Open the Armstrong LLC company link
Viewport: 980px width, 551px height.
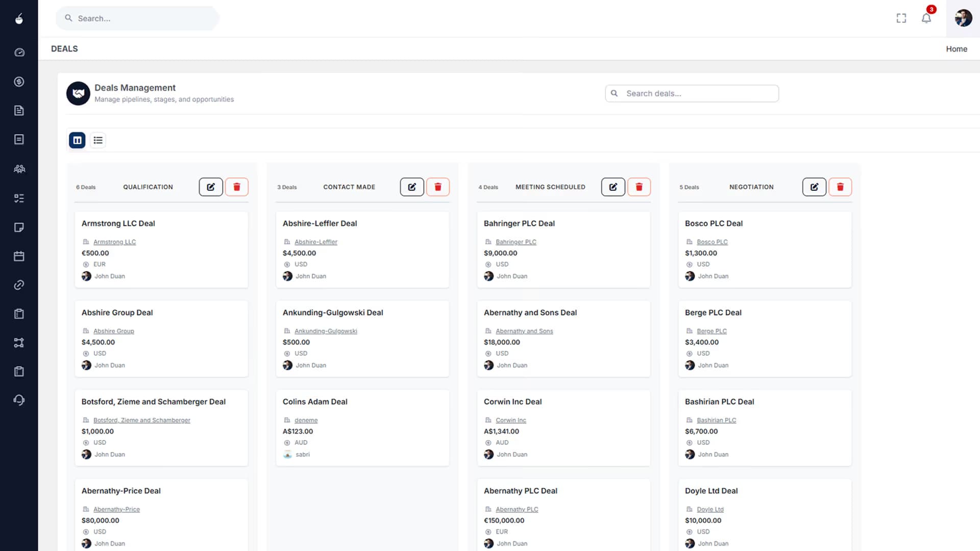pos(114,242)
